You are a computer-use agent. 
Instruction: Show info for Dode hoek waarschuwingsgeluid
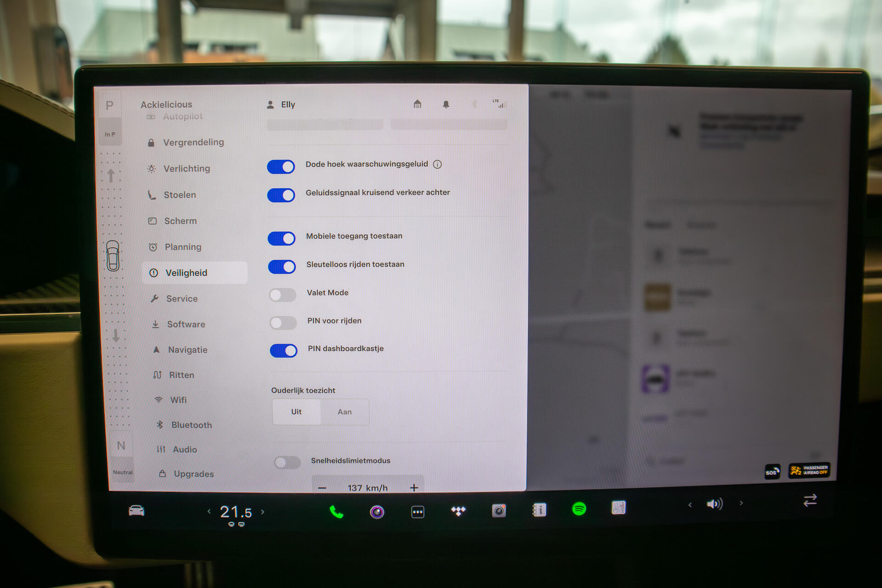438,165
